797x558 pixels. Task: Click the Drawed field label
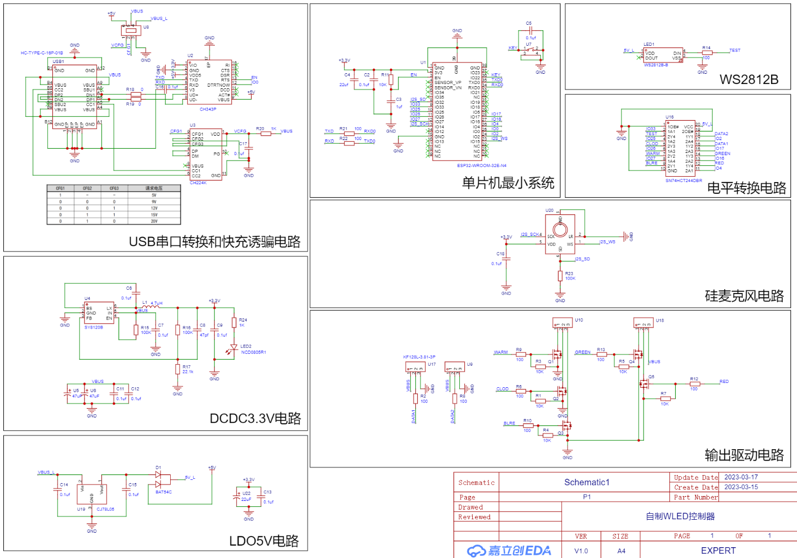[470, 507]
